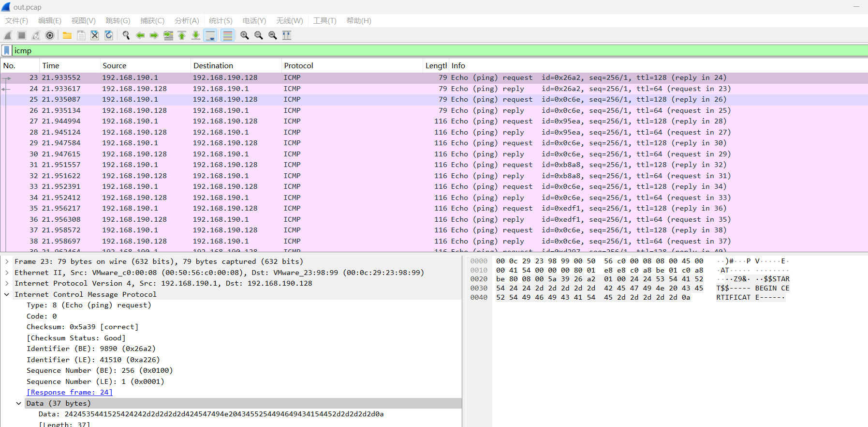Viewport: 868px width, 427px height.
Task: Click the save capture file icon
Action: click(x=81, y=35)
